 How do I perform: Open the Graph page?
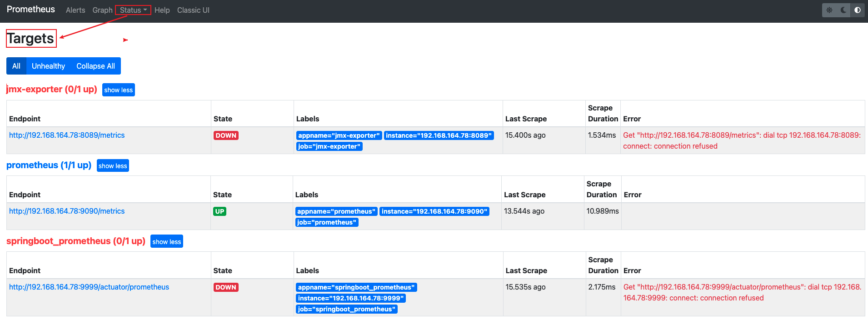[x=102, y=10]
